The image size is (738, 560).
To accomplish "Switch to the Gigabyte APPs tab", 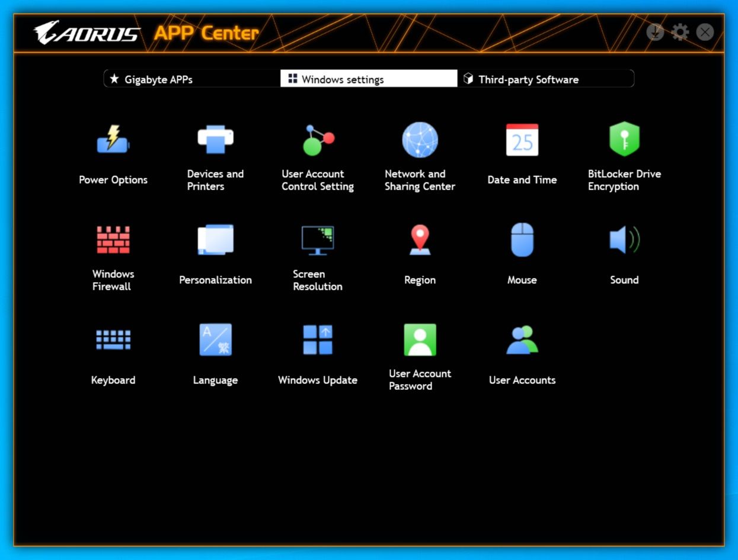I will tap(192, 79).
